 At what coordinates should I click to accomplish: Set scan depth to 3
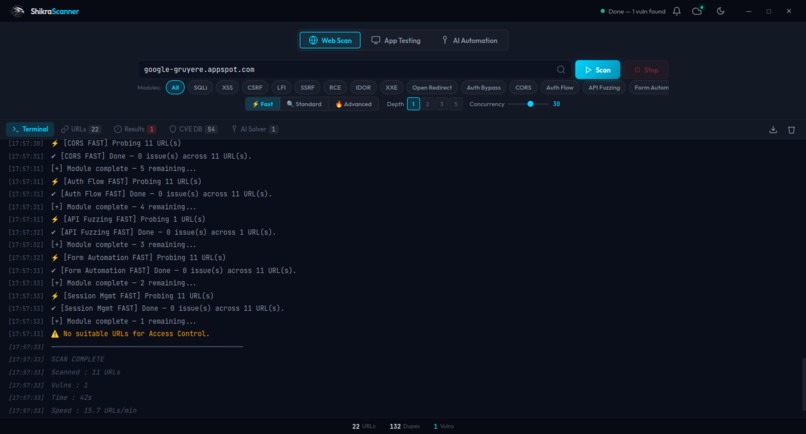click(442, 104)
